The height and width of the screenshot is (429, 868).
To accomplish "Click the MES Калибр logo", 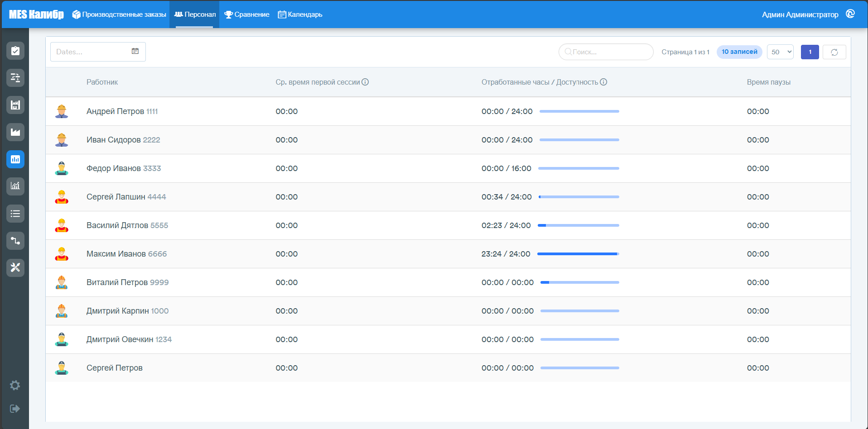I will point(36,14).
